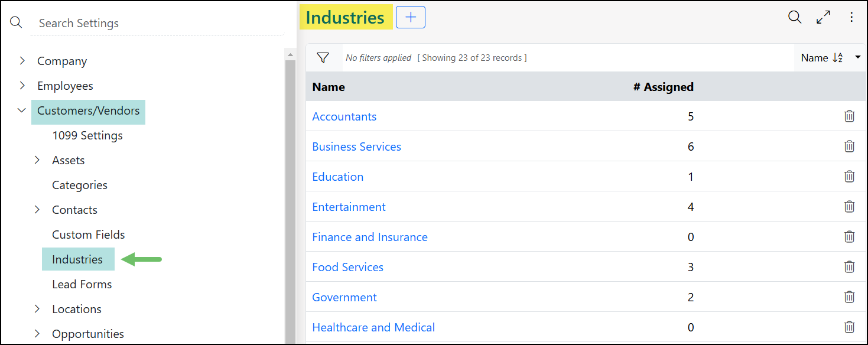Click the Search Settings magnifier icon
Image resolution: width=868 pixels, height=345 pixels.
[x=16, y=22]
